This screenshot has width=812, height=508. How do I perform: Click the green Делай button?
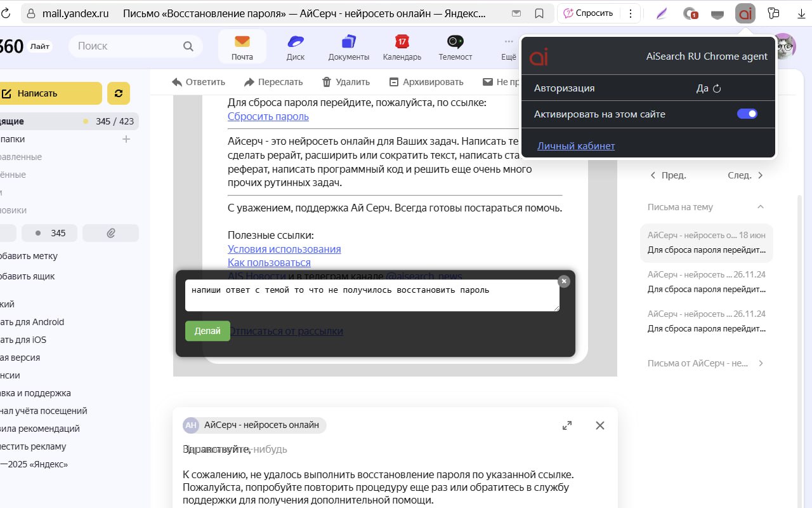point(207,331)
